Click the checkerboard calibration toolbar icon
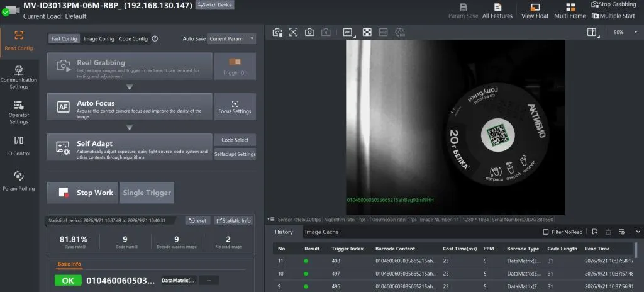Viewport: 644px width, 292px height. (x=367, y=33)
